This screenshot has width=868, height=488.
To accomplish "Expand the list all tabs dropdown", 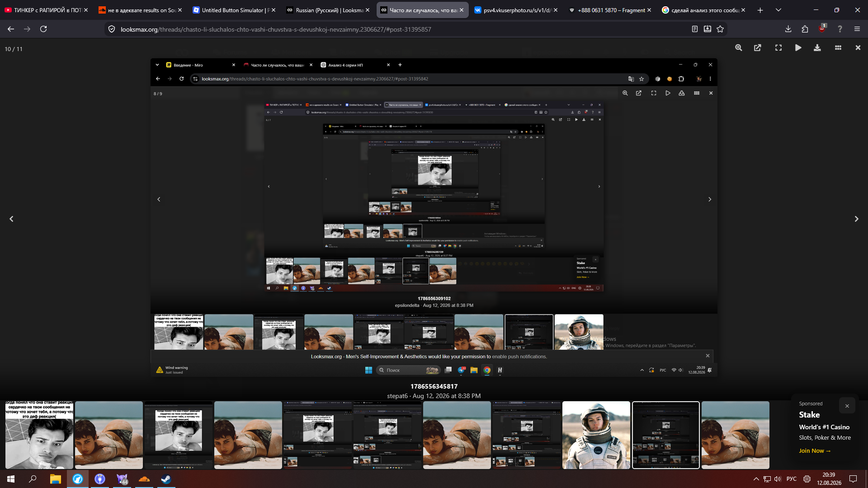I will pos(778,10).
